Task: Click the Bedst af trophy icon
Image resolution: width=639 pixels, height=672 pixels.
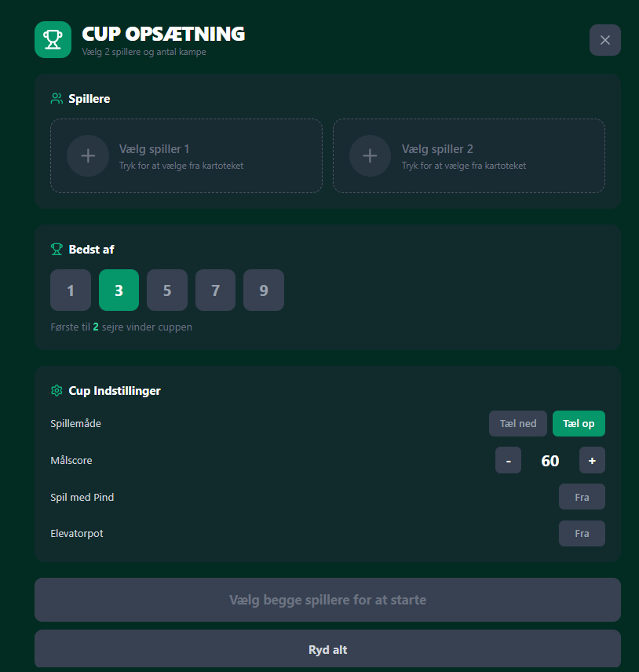Action: 57,249
